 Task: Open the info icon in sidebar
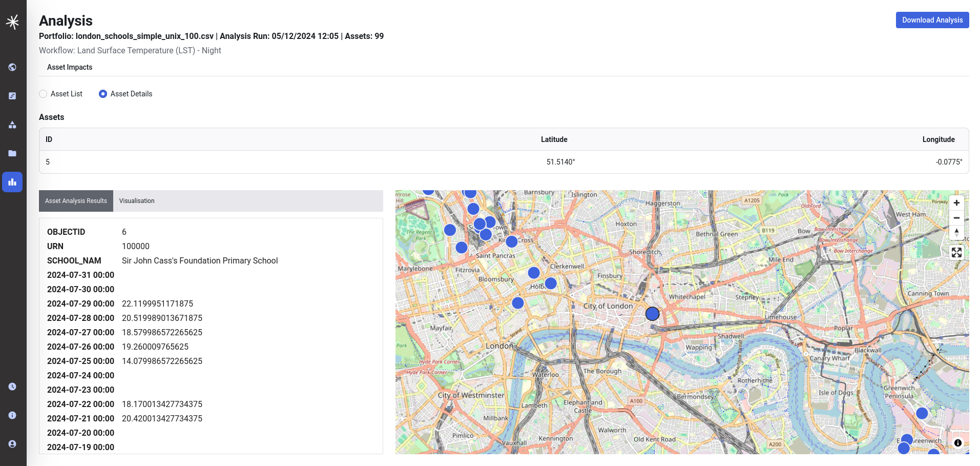point(12,415)
